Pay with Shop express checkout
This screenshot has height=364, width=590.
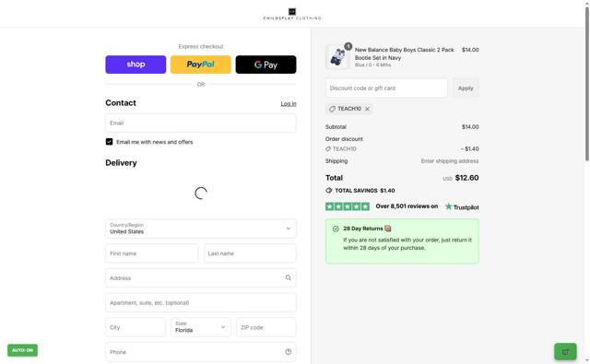coord(136,65)
